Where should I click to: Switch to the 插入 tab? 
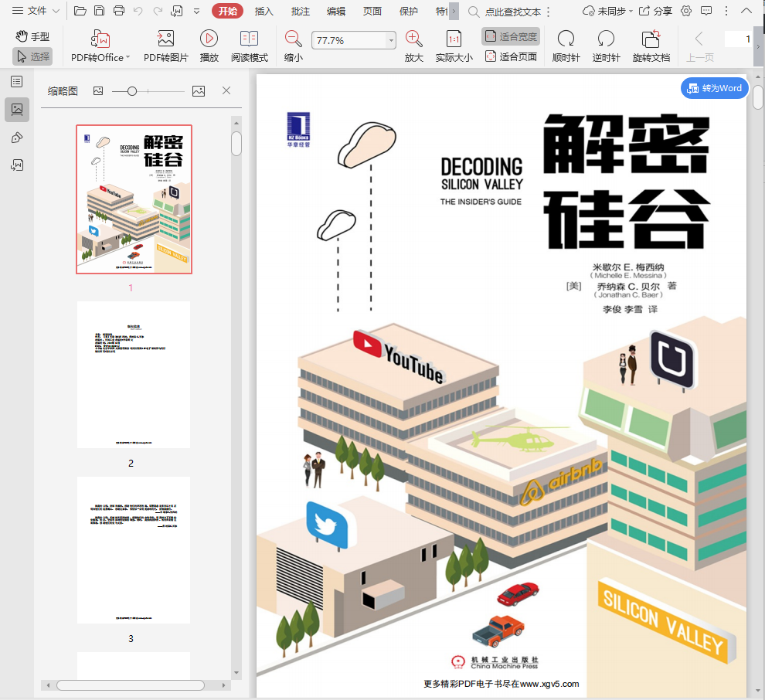264,11
